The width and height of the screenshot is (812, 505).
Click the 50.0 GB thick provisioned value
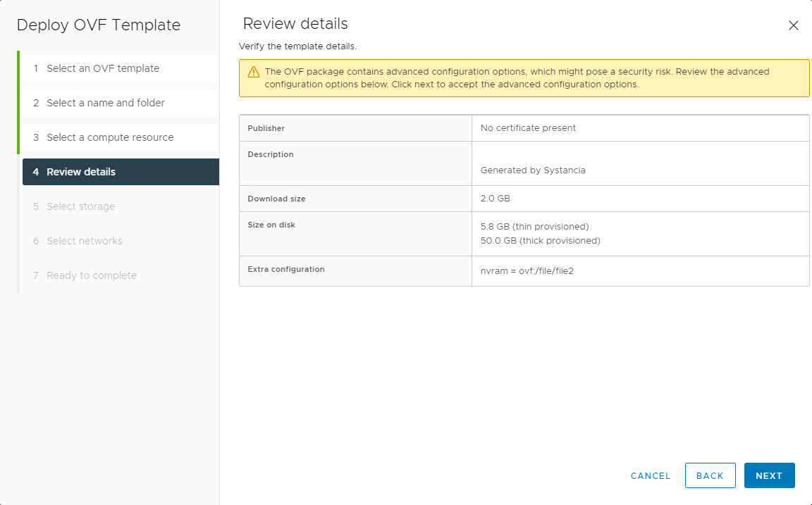pos(540,240)
